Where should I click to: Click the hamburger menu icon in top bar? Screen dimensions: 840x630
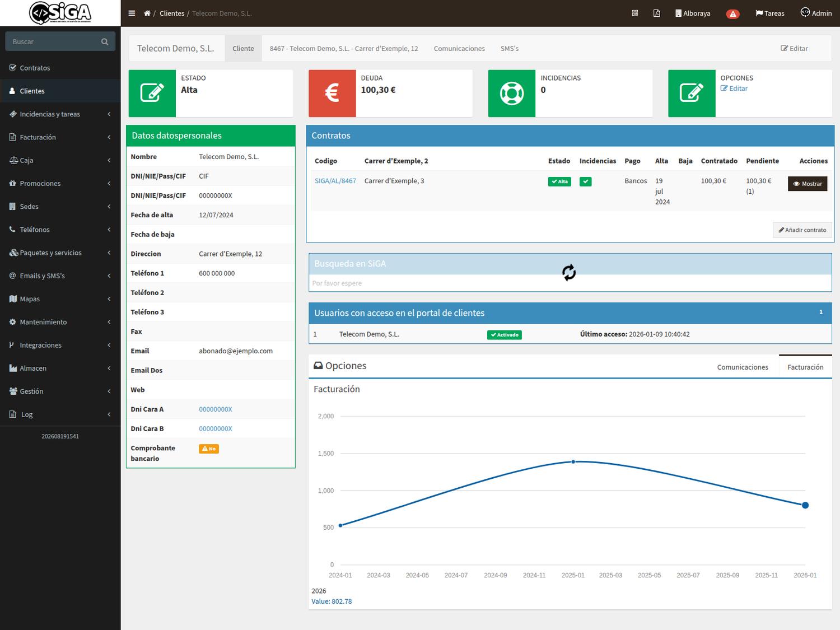pos(132,13)
